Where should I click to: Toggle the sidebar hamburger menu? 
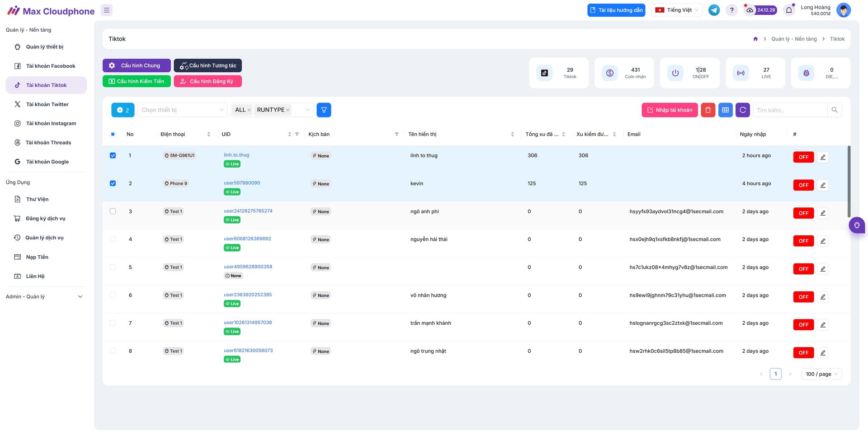click(x=107, y=10)
